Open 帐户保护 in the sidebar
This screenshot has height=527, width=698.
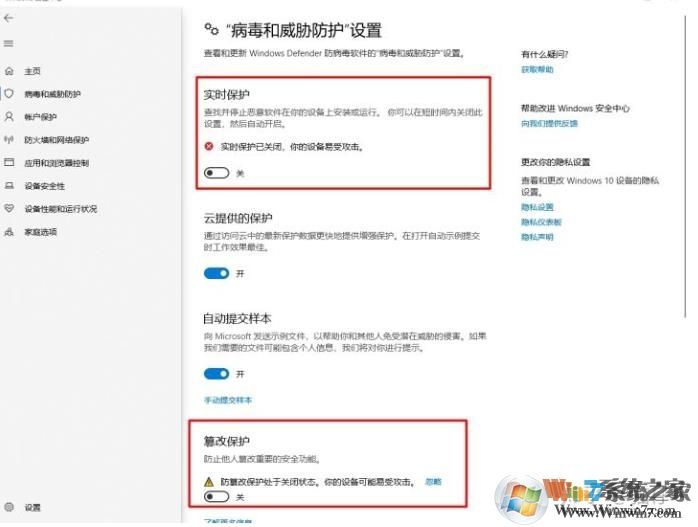41,117
